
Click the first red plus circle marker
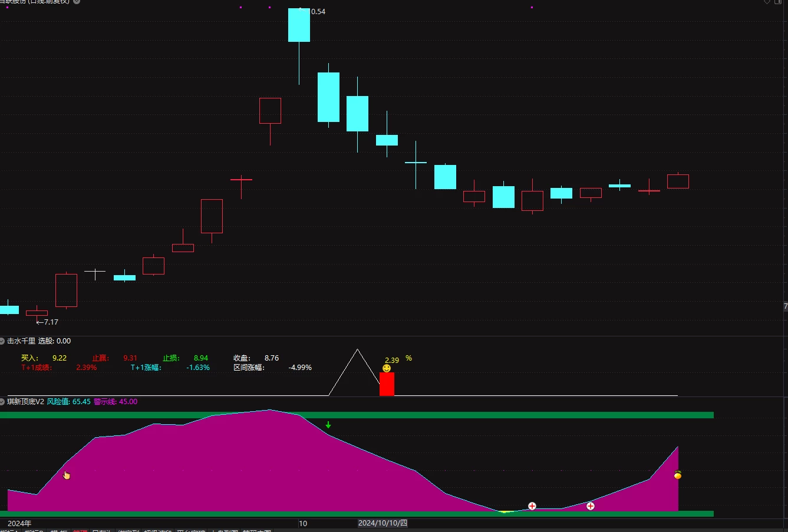tap(532, 506)
